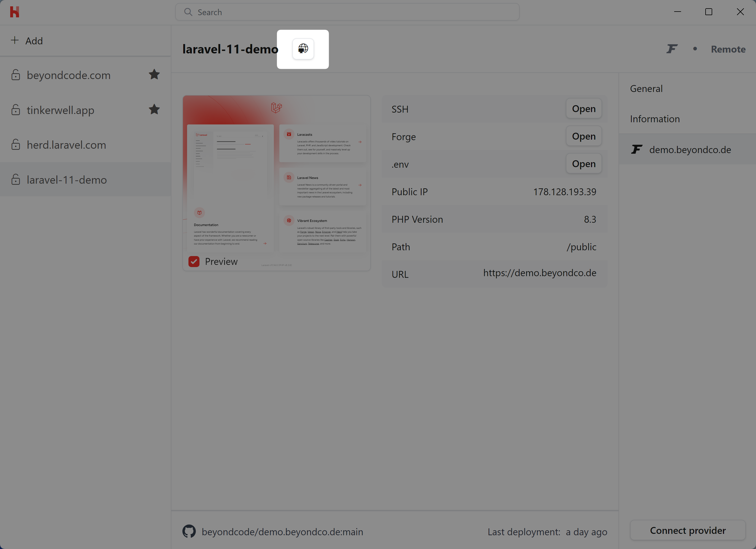Toggle the Preview checkbox off
The width and height of the screenshot is (756, 549).
tap(194, 262)
